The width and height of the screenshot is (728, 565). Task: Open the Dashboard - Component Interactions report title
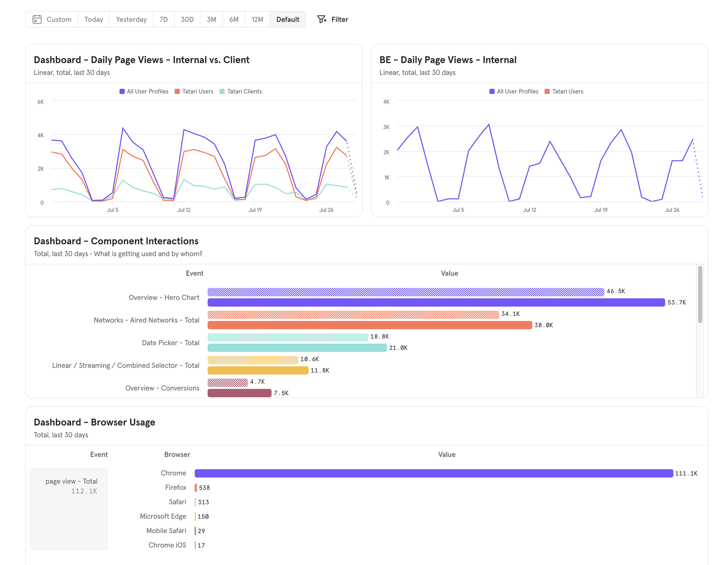pyautogui.click(x=116, y=241)
